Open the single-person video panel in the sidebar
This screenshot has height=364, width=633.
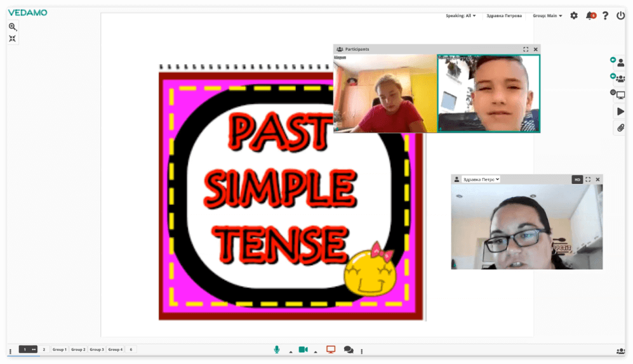tap(620, 63)
